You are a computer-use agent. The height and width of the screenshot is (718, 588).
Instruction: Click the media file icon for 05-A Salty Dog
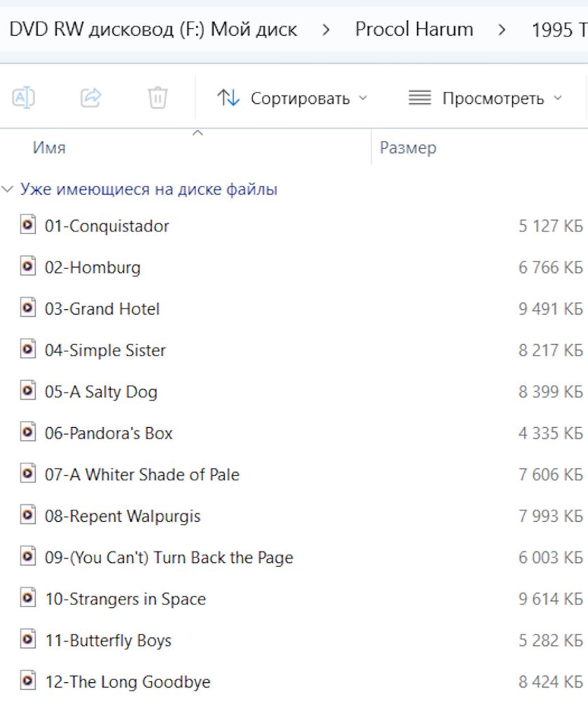(x=28, y=391)
